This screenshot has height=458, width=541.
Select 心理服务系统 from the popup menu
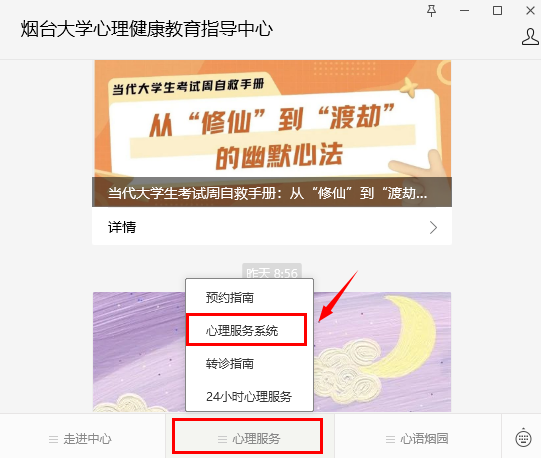(x=246, y=330)
